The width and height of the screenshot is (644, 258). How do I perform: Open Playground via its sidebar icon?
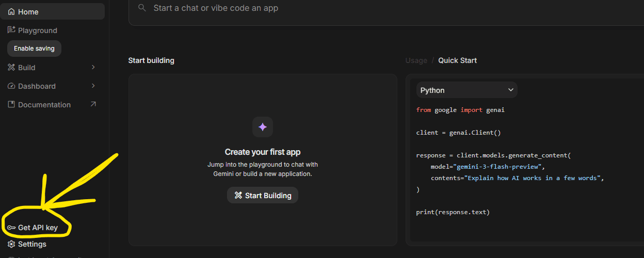click(x=11, y=30)
